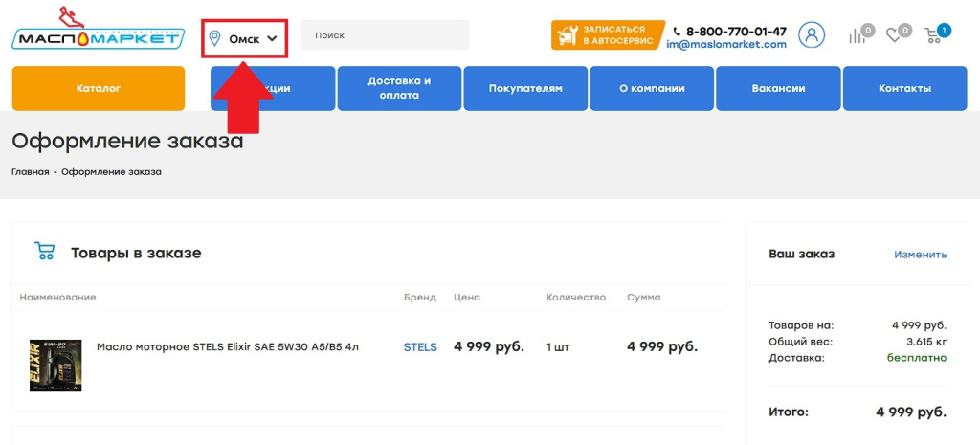The image size is (980, 445).
Task: Go to Доставка и оплата page
Action: point(399,88)
